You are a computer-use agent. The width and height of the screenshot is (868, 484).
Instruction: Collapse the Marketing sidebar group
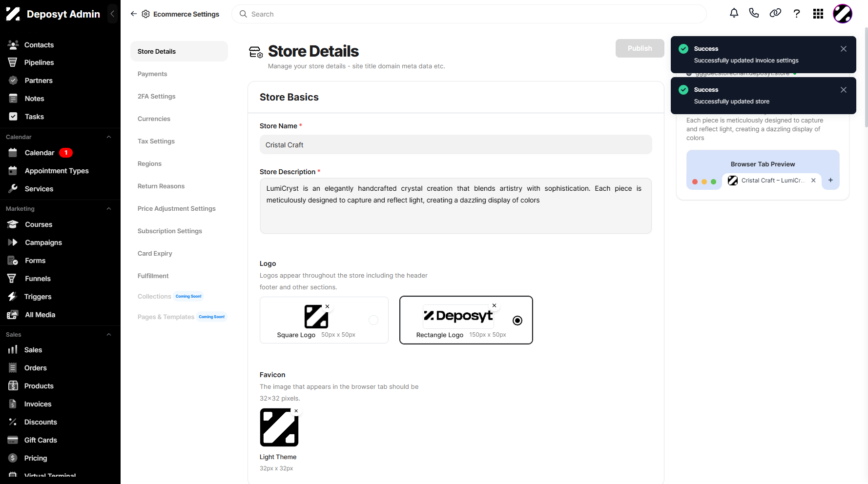click(x=109, y=209)
